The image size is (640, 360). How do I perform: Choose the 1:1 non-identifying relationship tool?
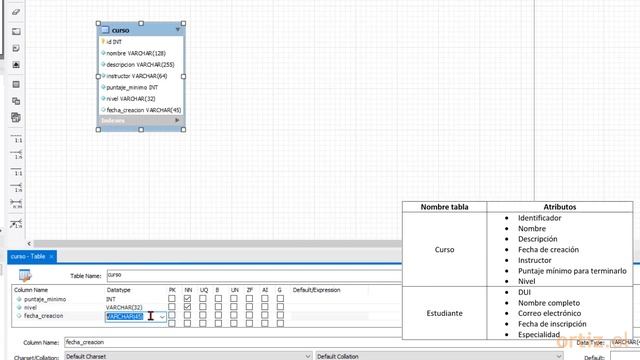(x=16, y=138)
